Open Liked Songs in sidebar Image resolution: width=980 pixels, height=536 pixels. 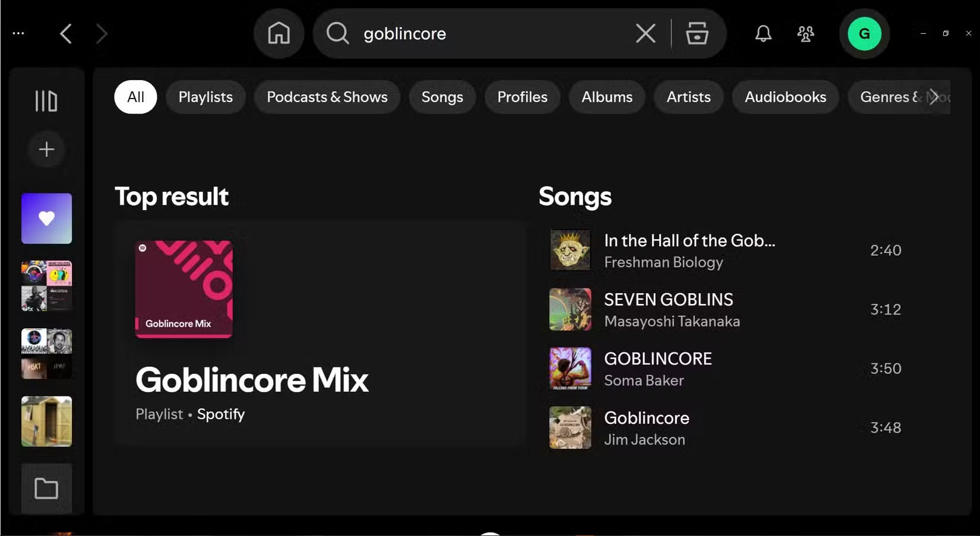[46, 218]
